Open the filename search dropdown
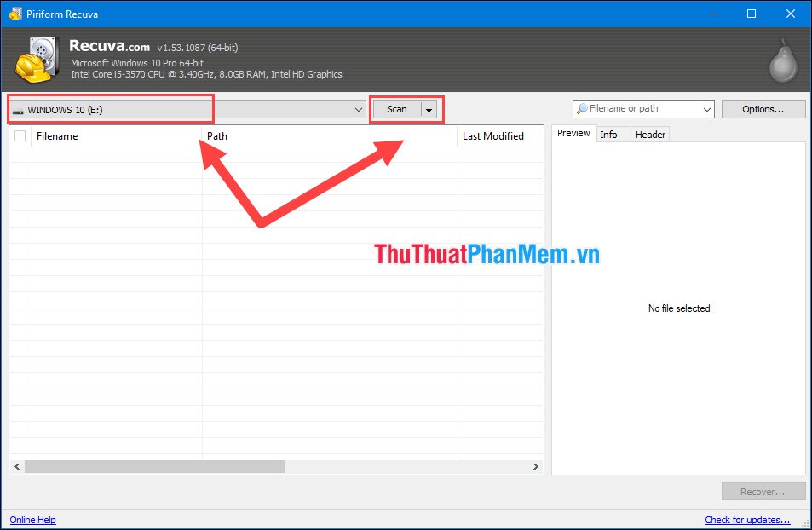Viewport: 812px width, 530px height. 708,108
